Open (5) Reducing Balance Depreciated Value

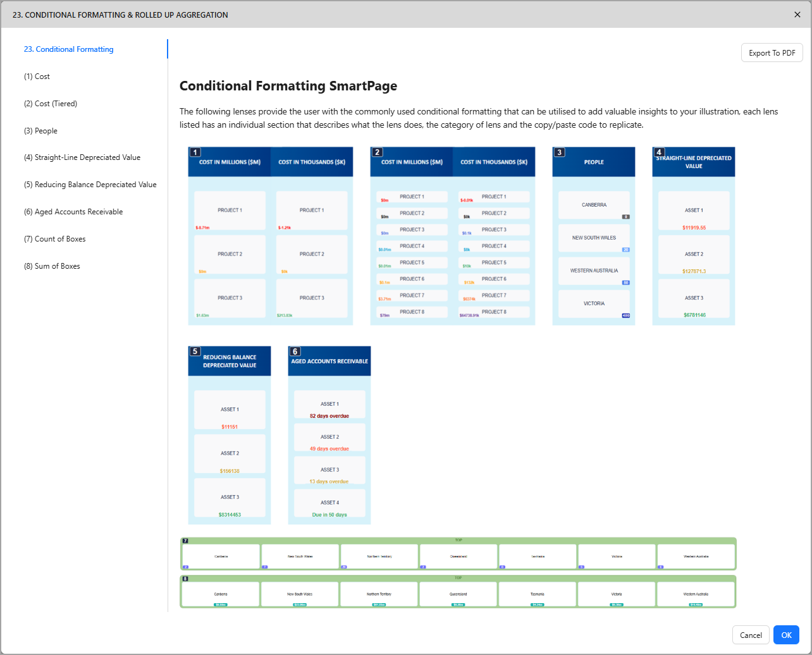click(90, 185)
